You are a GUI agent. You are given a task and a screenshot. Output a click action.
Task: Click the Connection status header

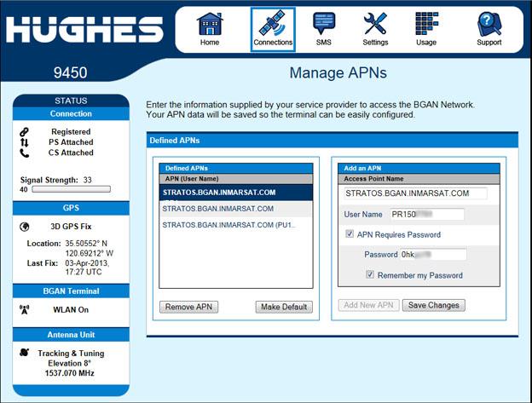[71, 113]
